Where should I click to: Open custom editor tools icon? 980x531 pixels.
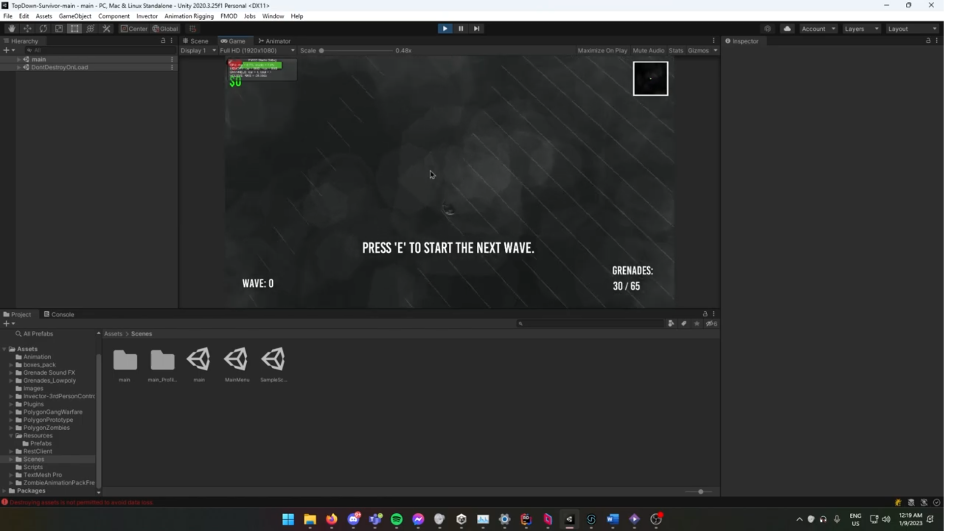106,29
